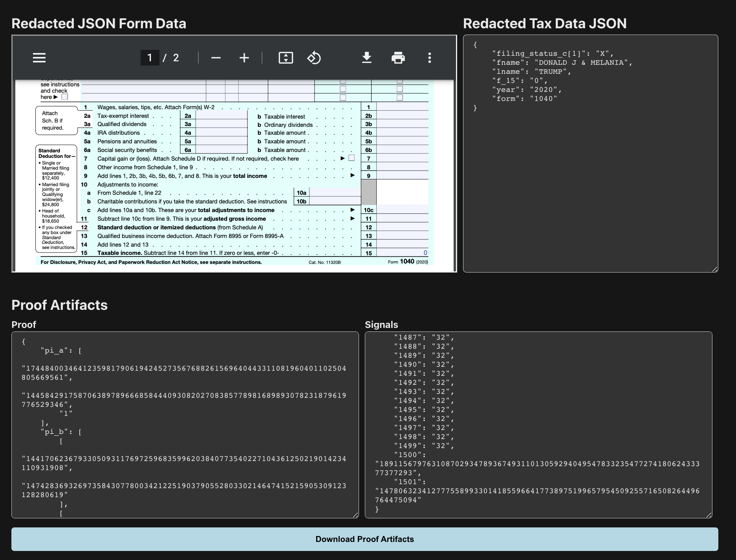Click inside the Redacted Tax Data JSON textarea
This screenshot has height=560, width=736.
click(x=590, y=153)
